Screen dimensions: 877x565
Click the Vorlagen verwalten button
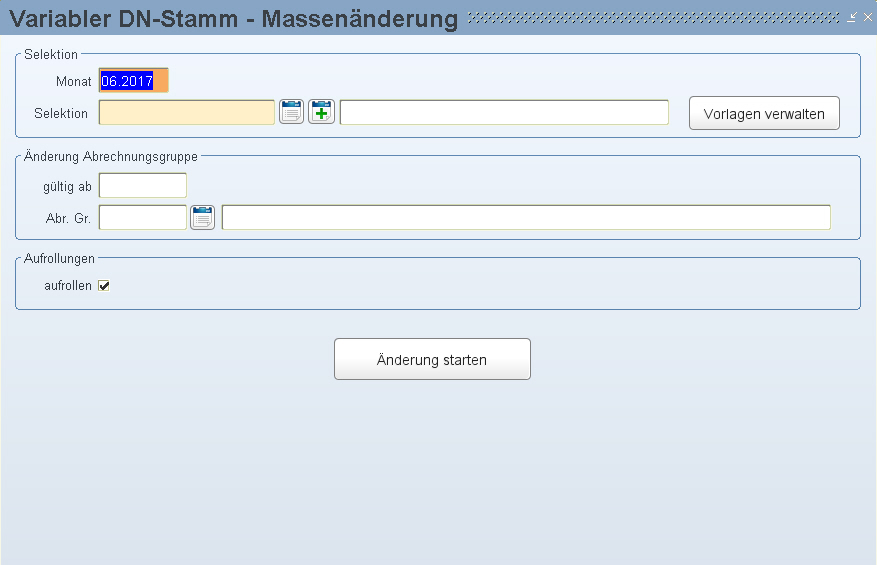(x=764, y=113)
